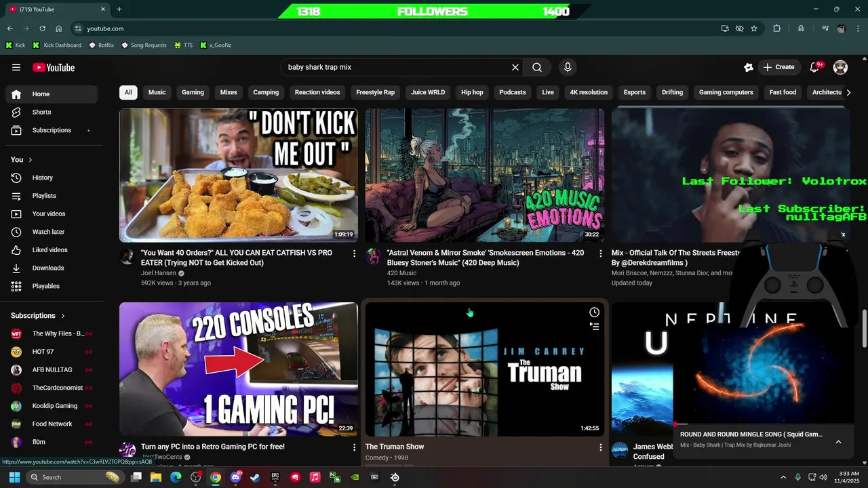
Task: Open the Kick Dashboard bookmark
Action: pos(58,45)
